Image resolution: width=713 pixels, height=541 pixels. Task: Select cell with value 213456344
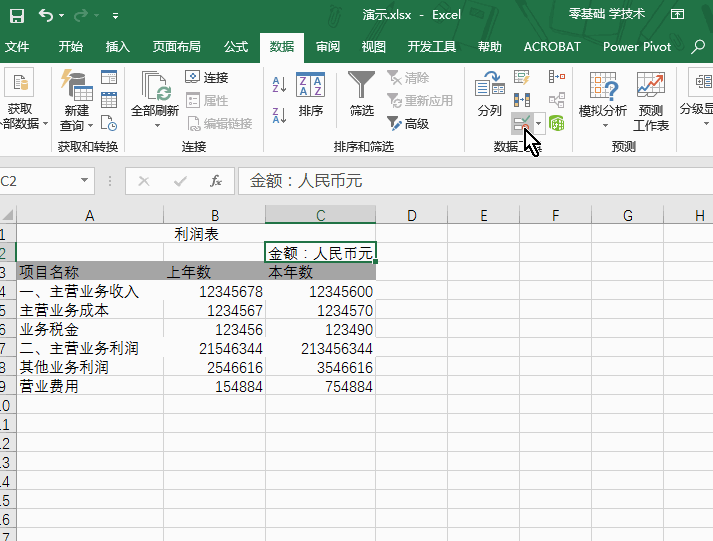click(321, 348)
